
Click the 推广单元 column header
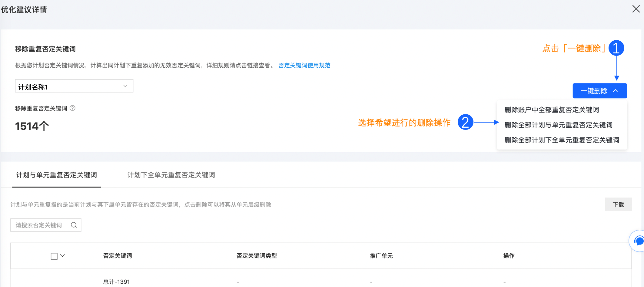tap(381, 256)
